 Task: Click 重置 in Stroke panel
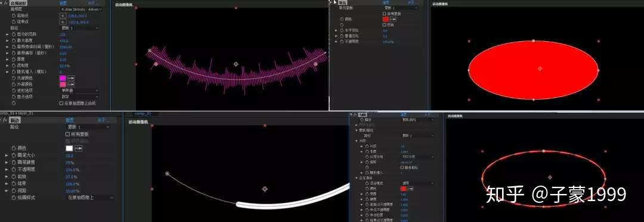pyautogui.click(x=70, y=120)
